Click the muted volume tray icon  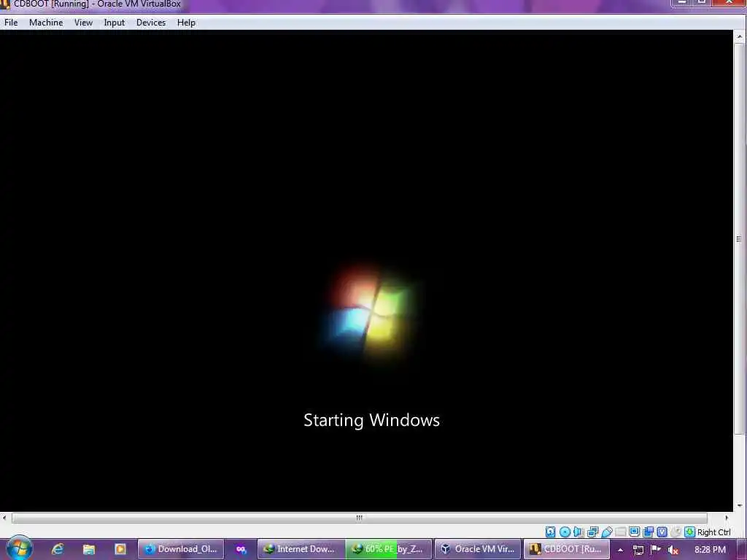click(x=673, y=550)
